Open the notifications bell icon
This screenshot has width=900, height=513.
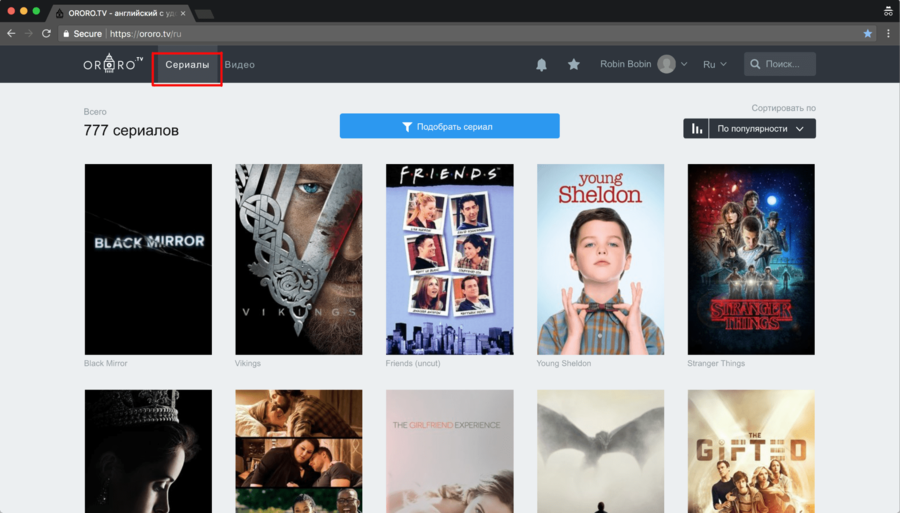coord(541,65)
